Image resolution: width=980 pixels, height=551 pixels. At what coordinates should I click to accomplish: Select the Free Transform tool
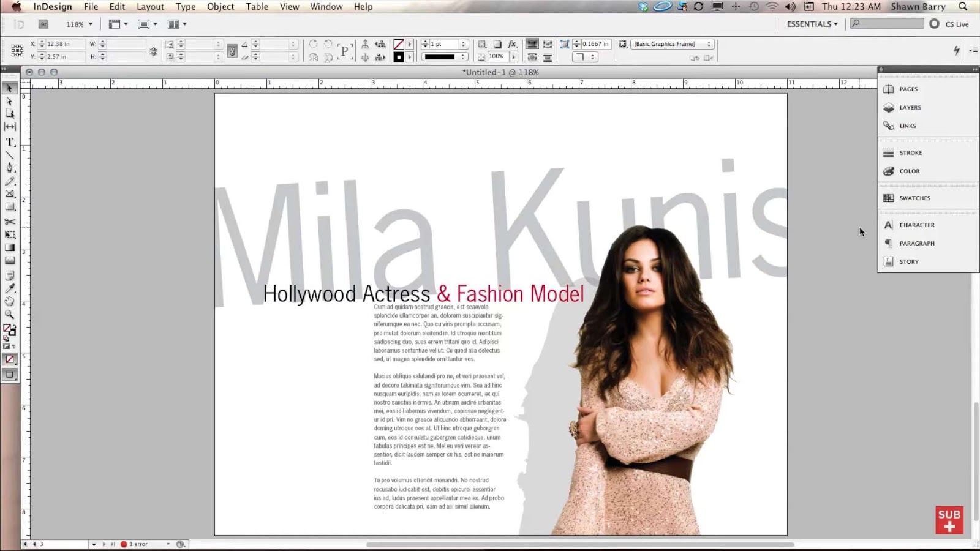click(x=9, y=234)
